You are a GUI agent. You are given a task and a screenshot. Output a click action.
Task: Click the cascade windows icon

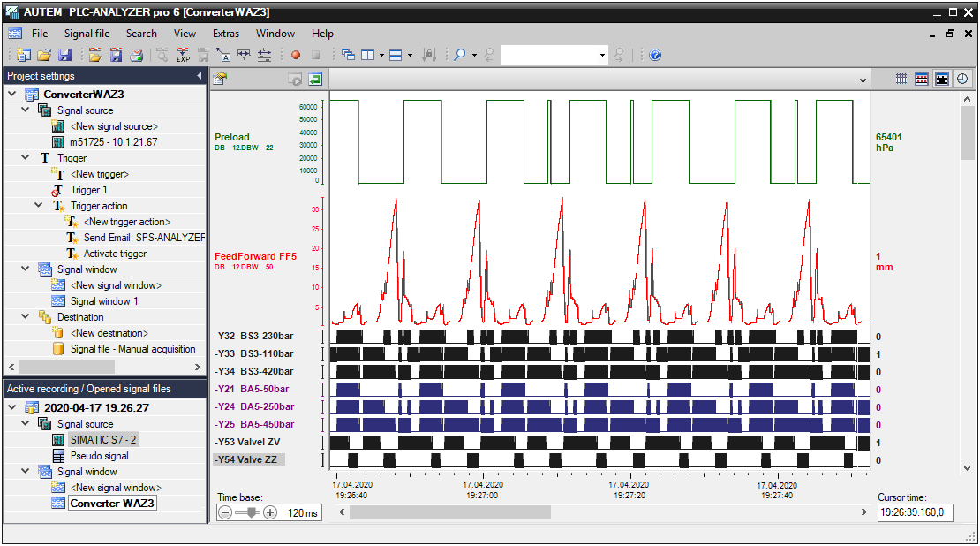click(x=348, y=55)
